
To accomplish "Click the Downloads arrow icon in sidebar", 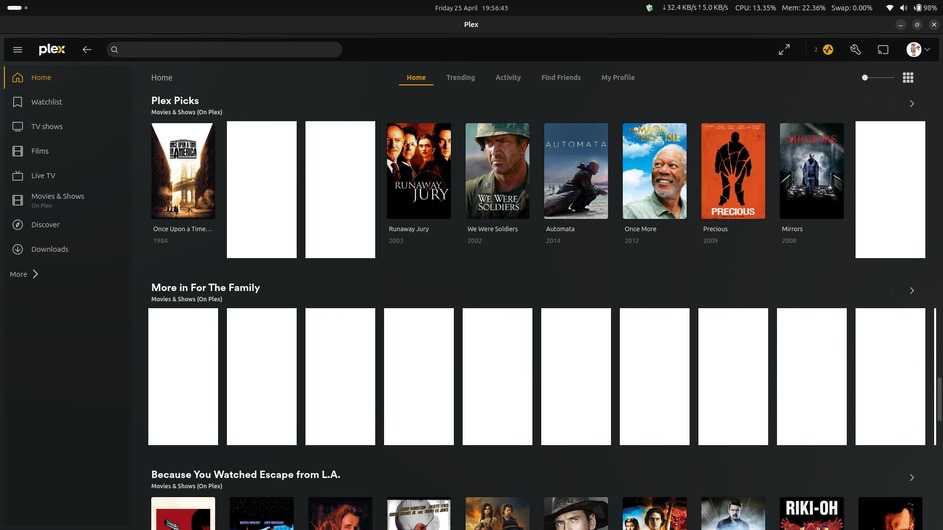I will pos(18,249).
